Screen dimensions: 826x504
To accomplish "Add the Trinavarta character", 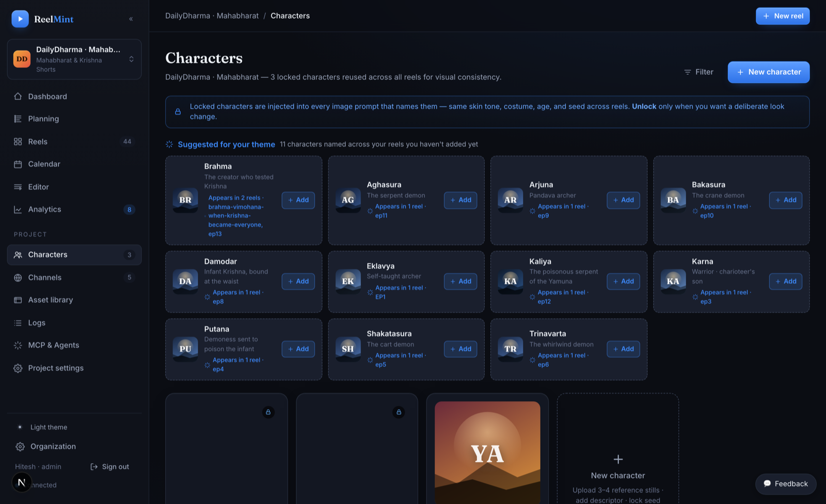I will pyautogui.click(x=623, y=349).
